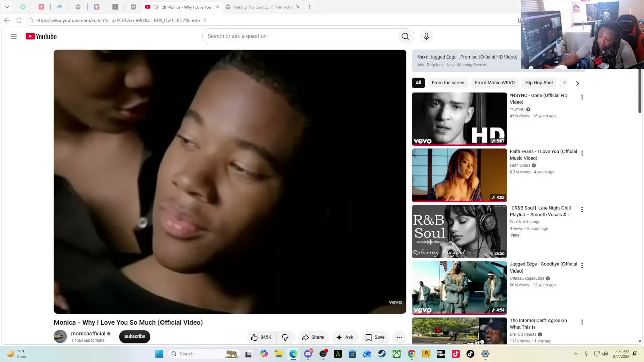644x362 pixels.
Task: Show more filter chips with the arrow
Action: point(577,83)
